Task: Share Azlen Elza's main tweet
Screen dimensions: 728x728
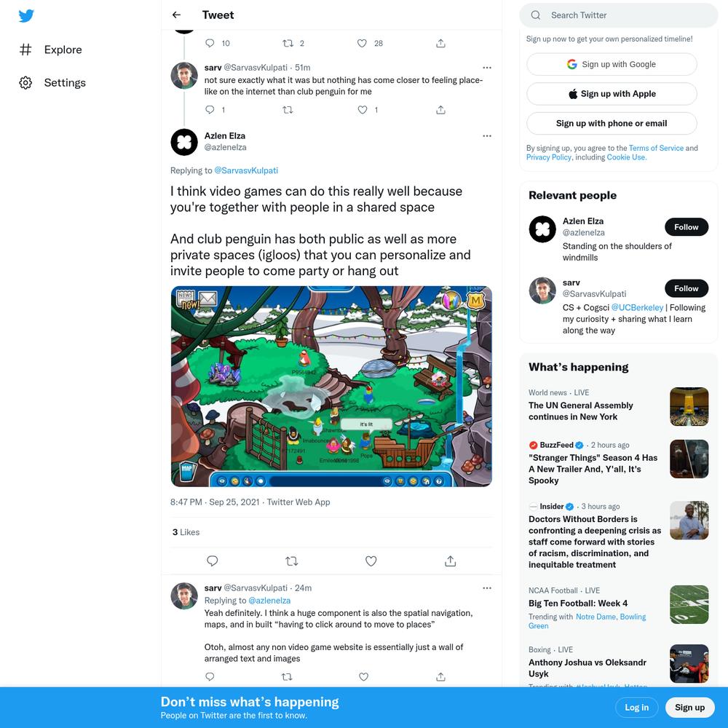Action: pyautogui.click(x=450, y=561)
